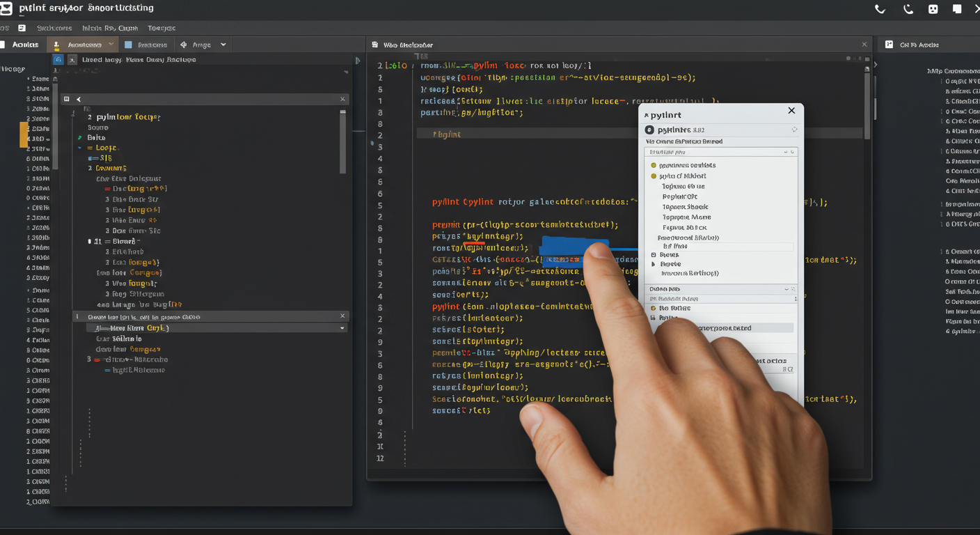
Task: Select the second yellow radio bullet in pylint popup
Action: tap(654, 176)
